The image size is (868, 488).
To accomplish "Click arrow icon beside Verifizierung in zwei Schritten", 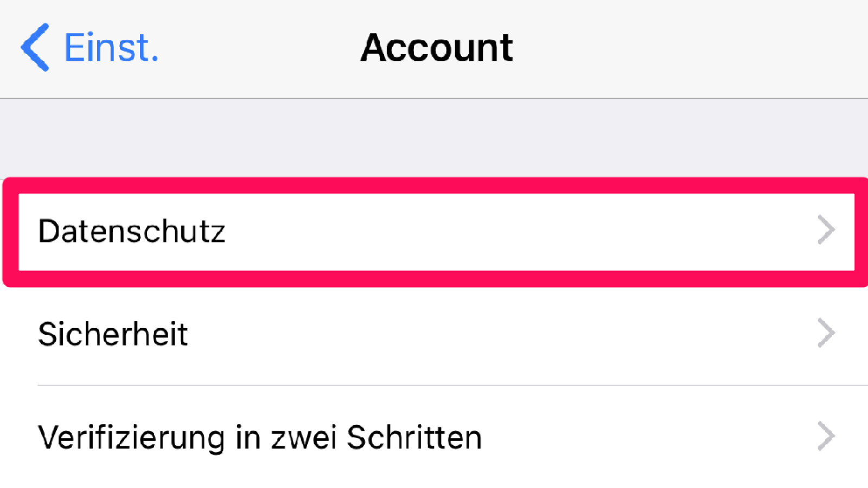I will point(826,436).
